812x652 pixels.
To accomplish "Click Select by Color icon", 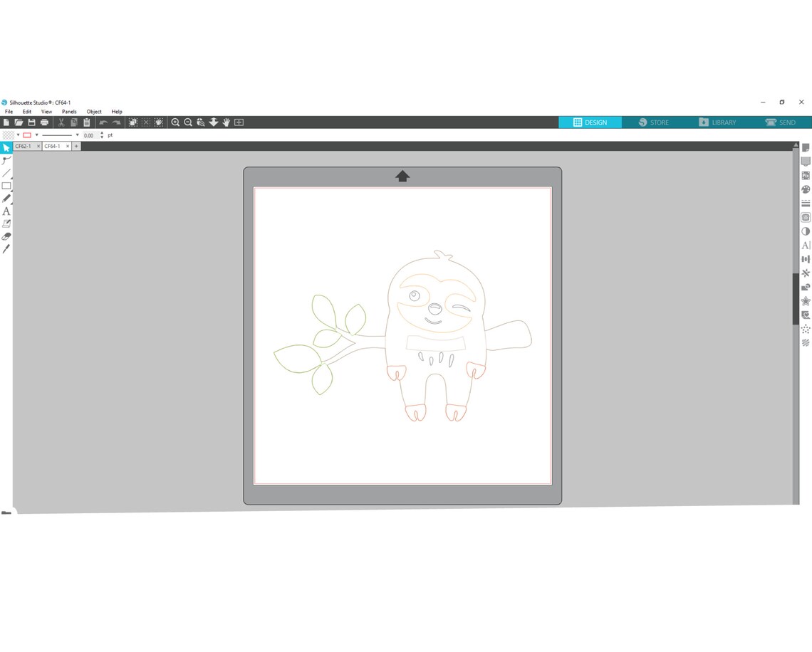I will coord(158,122).
